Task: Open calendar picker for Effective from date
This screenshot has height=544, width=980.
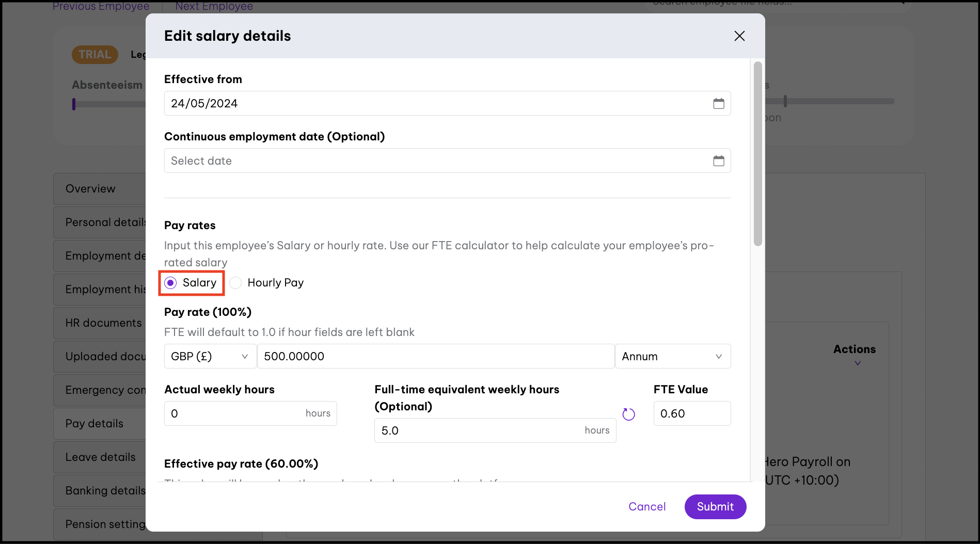Action: pos(718,104)
